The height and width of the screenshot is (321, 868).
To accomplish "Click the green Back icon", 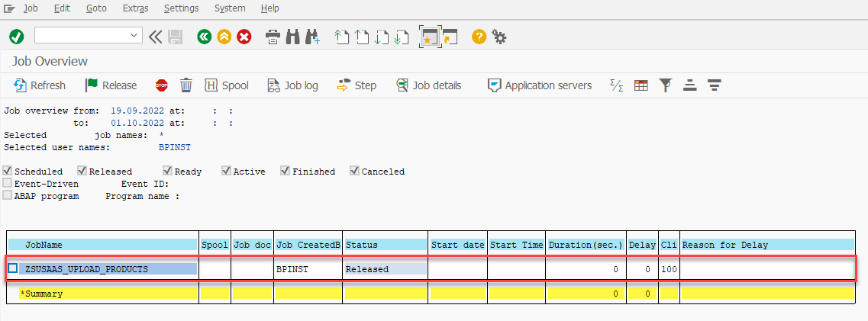I will tap(205, 37).
